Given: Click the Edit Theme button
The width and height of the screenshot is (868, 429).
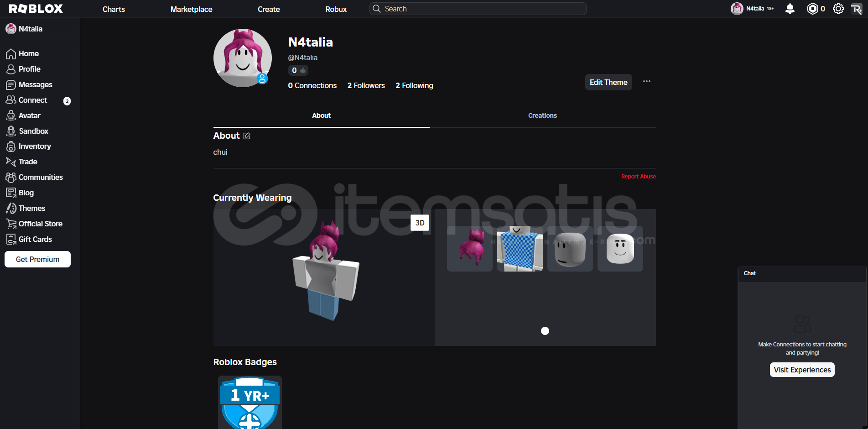Looking at the screenshot, I should click(608, 82).
